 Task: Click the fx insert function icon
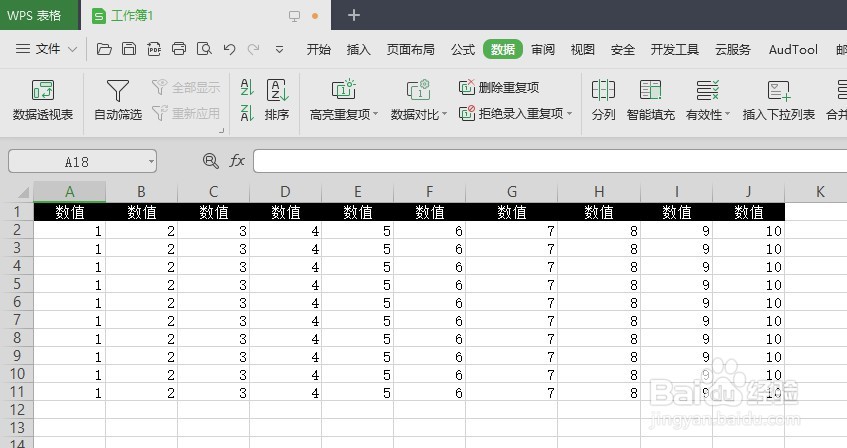tap(237, 161)
